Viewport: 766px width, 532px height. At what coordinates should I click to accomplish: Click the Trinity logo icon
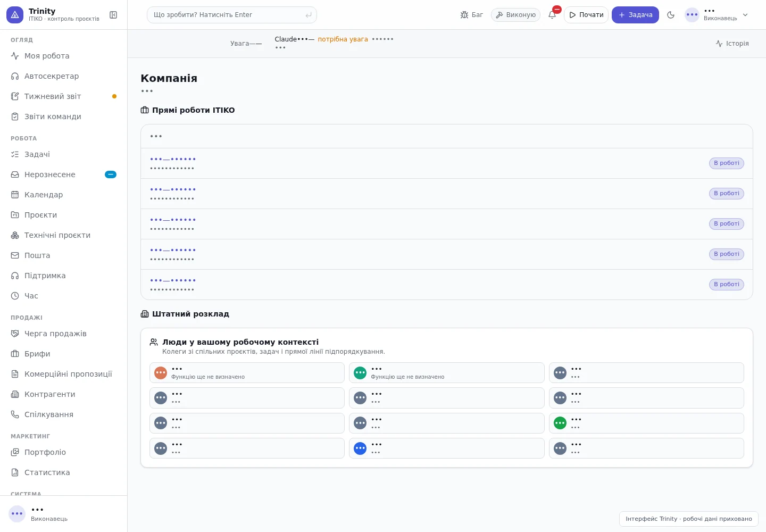coord(15,15)
